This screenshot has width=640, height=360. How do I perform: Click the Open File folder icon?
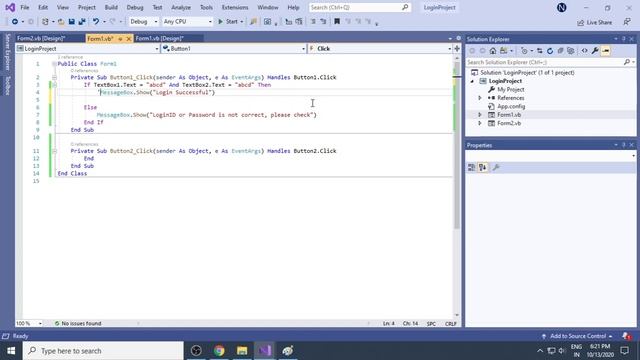pos(61,22)
